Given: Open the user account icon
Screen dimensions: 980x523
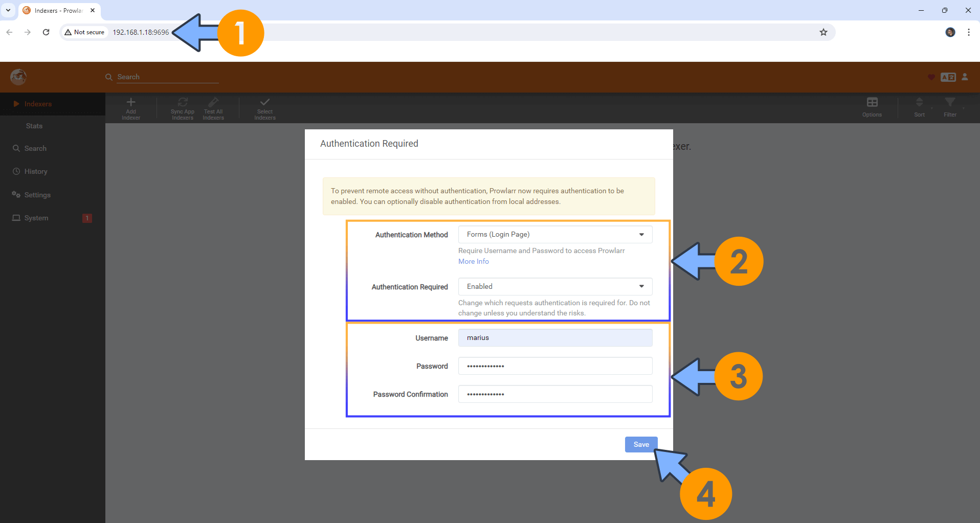Looking at the screenshot, I should pyautogui.click(x=965, y=77).
